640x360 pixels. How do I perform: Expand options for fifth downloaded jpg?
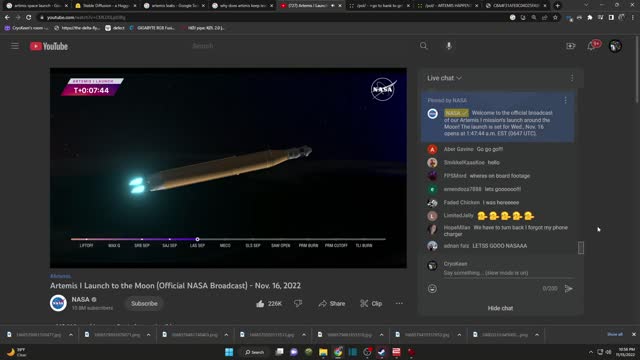tap(382, 335)
